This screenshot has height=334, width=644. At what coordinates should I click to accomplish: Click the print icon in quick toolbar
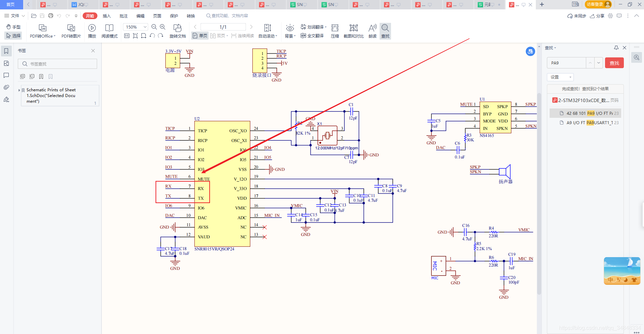click(x=51, y=16)
